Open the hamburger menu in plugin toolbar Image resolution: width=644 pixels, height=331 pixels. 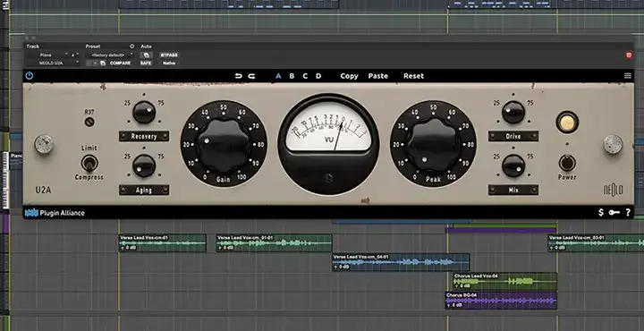point(628,76)
